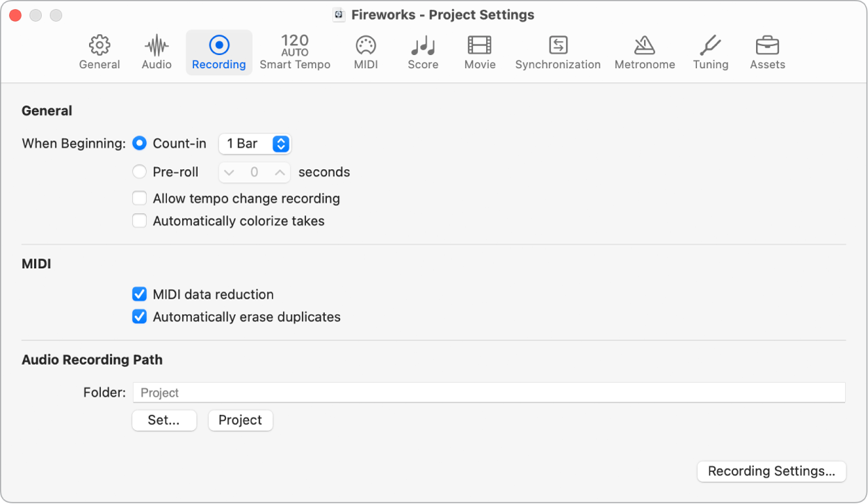Select the Metronome settings pane
Screen dimensions: 868x504
click(x=644, y=52)
